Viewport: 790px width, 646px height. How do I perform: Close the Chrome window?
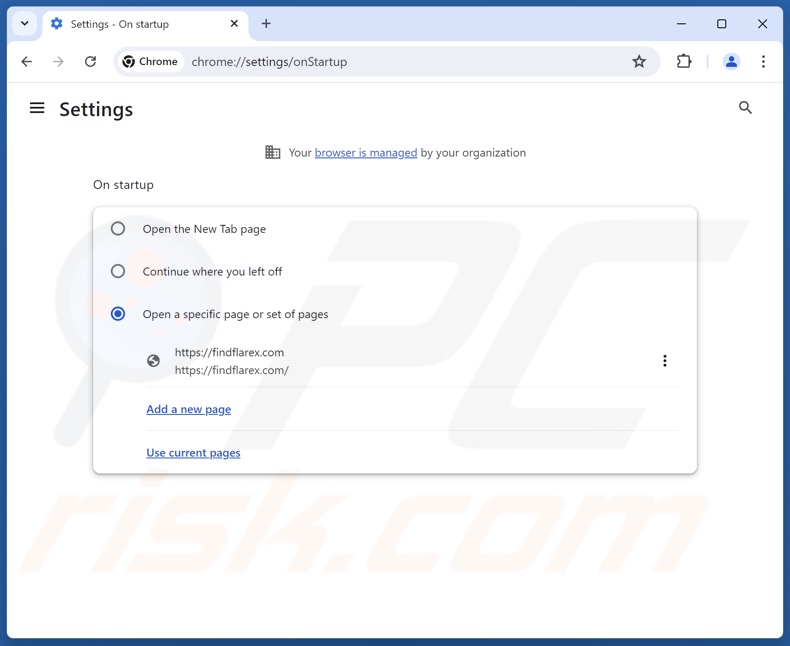[762, 24]
